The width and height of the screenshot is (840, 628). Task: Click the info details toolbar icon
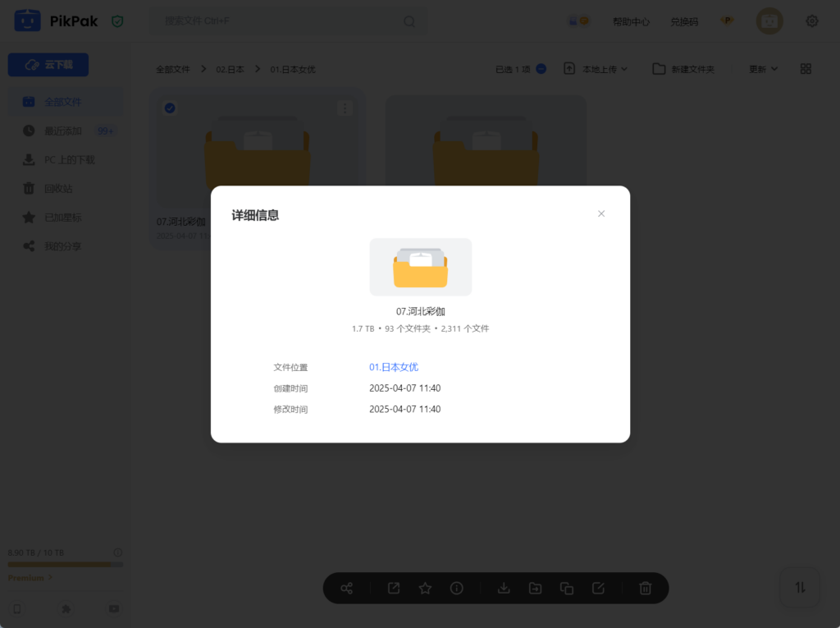click(x=456, y=589)
